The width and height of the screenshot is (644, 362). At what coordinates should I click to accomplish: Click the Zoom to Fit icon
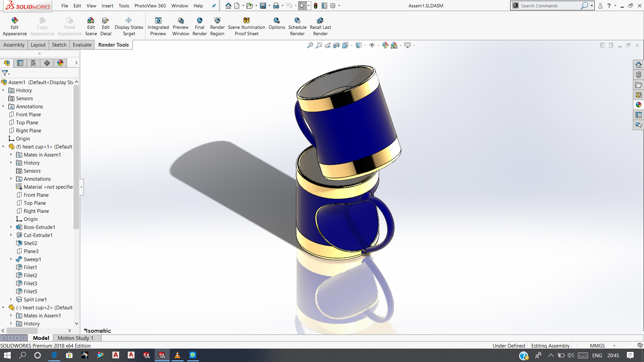point(310,45)
